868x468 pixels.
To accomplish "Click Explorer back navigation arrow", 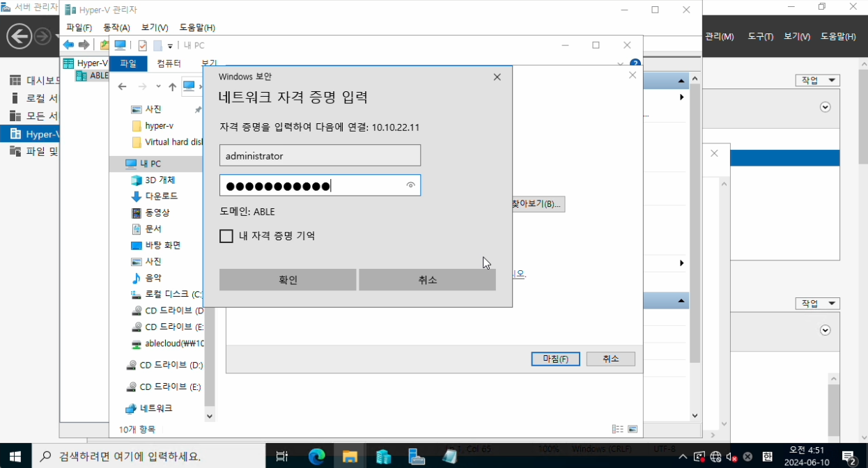I will click(123, 86).
